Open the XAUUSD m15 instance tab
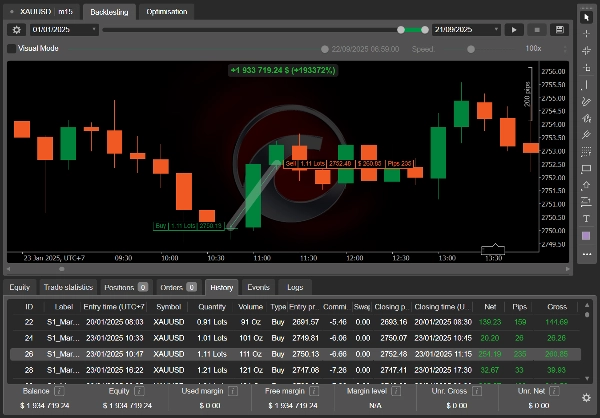600x418 pixels. click(x=42, y=11)
